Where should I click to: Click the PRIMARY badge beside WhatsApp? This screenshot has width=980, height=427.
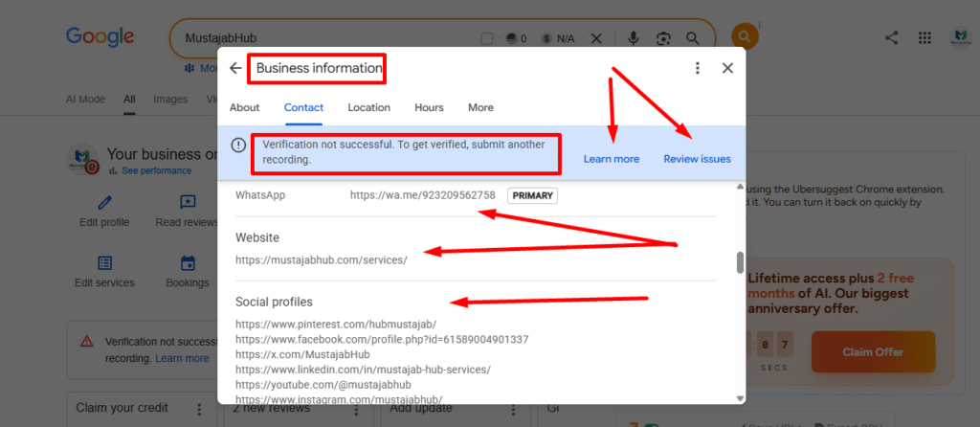[x=532, y=195]
